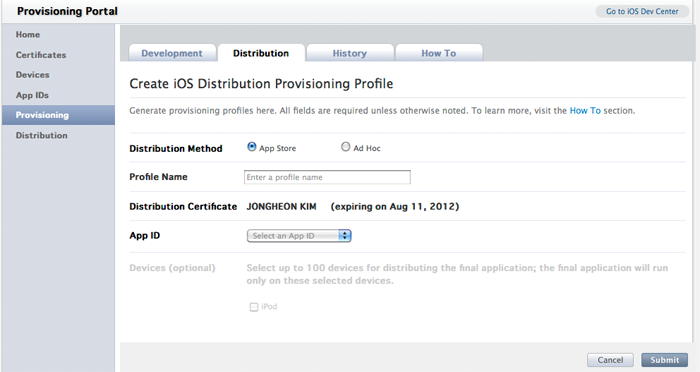The width and height of the screenshot is (700, 372).
Task: Open the How To tab
Action: (439, 53)
